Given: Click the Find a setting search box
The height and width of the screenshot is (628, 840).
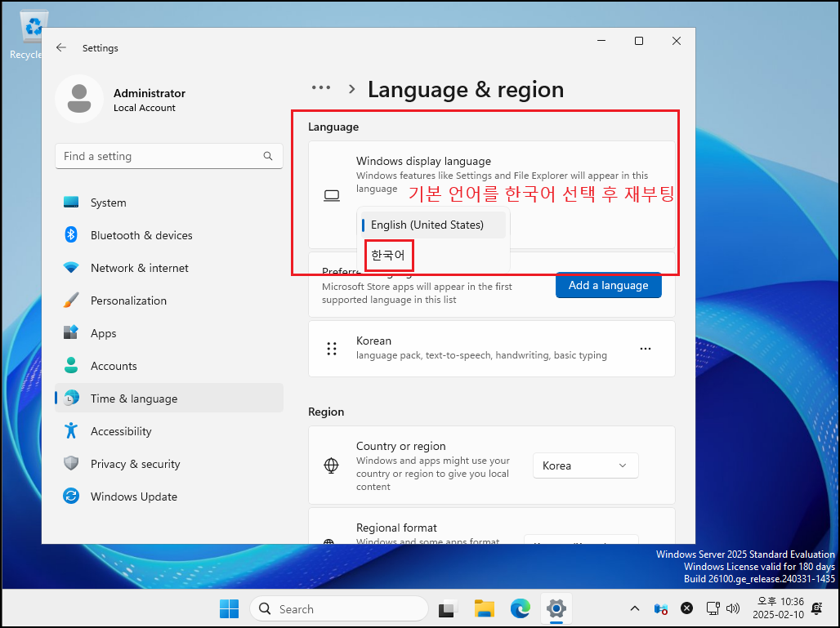Looking at the screenshot, I should (169, 156).
